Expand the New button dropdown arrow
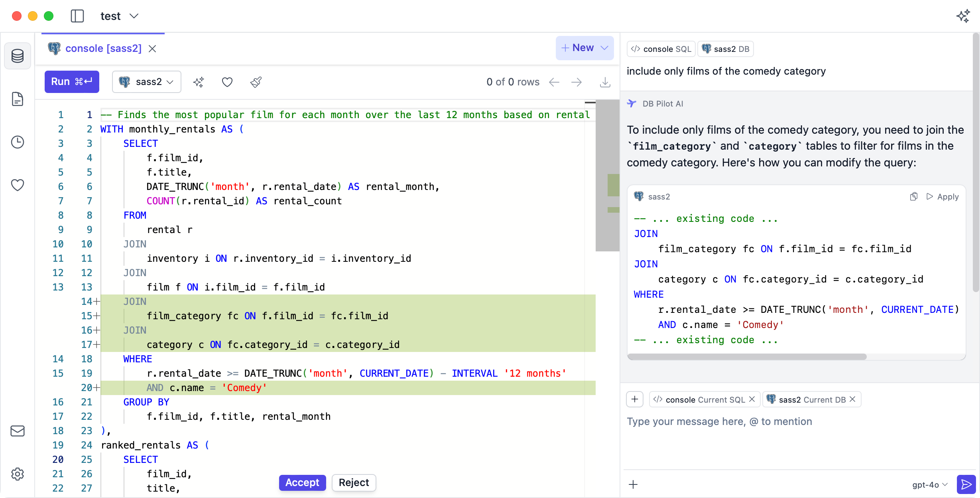This screenshot has height=498, width=980. pyautogui.click(x=605, y=48)
